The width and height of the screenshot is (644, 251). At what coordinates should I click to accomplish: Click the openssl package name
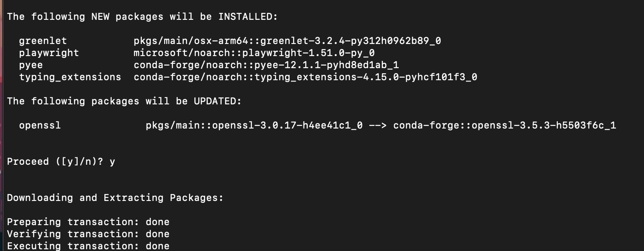40,125
